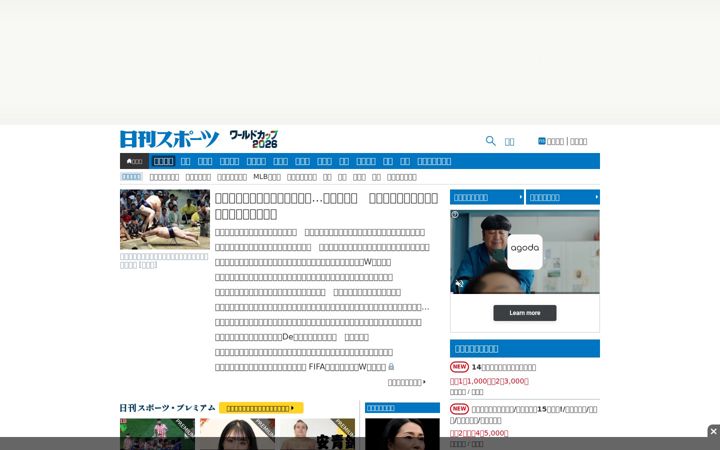Click the agoda logo tile in the video ad

pos(525,252)
